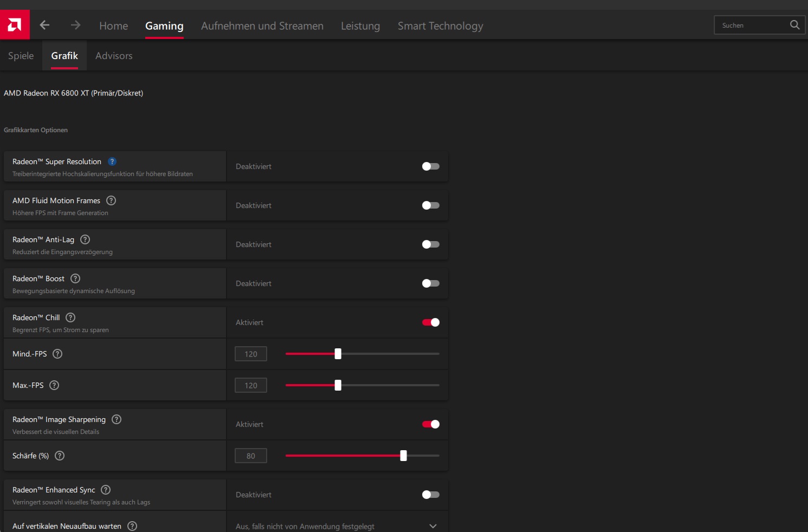Open the Leistung tab
Viewport: 808px width, 532px height.
(360, 25)
